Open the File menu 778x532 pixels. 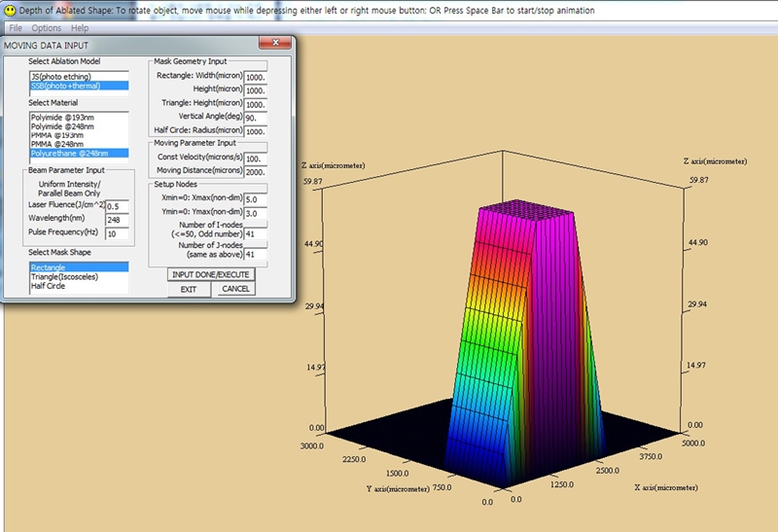[x=16, y=28]
